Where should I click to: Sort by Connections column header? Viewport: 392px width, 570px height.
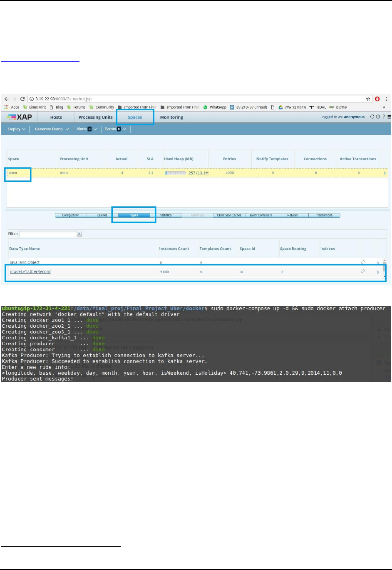tap(315, 159)
